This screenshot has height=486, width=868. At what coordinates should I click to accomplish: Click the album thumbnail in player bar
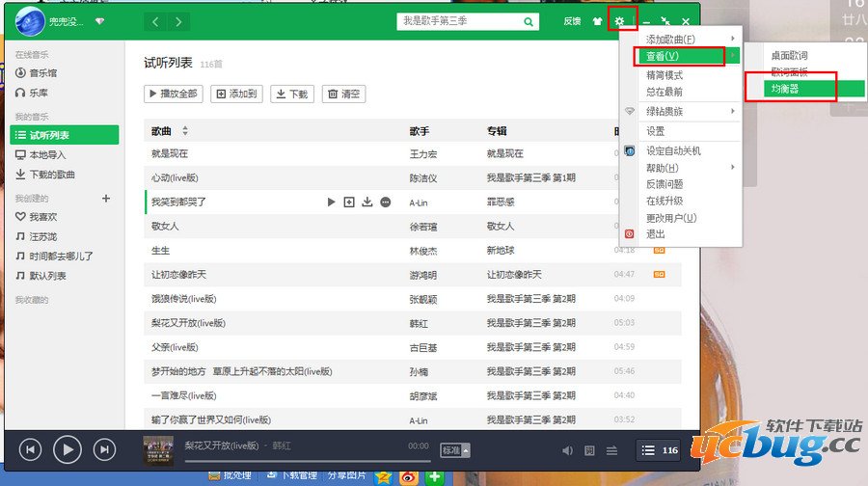point(158,450)
